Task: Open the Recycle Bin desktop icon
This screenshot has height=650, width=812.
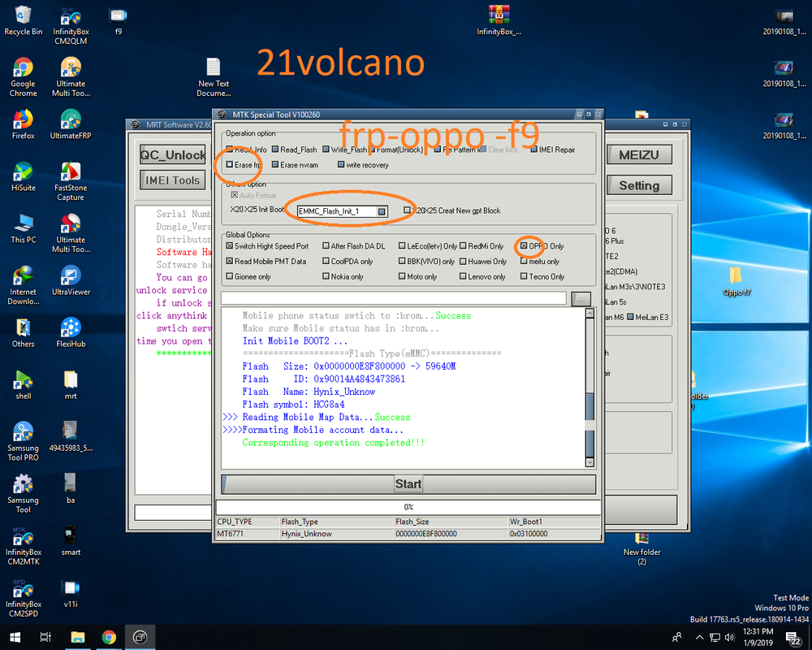Action: 23,21
